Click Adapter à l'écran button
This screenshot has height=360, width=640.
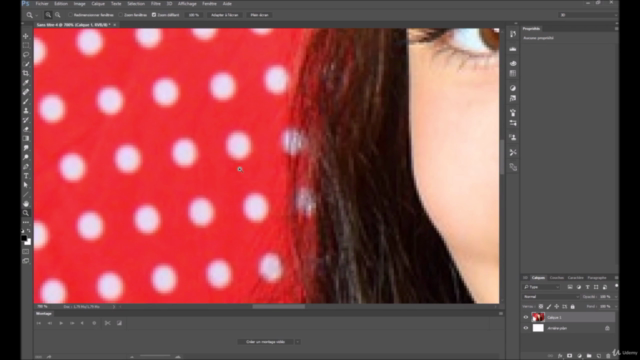click(x=224, y=15)
